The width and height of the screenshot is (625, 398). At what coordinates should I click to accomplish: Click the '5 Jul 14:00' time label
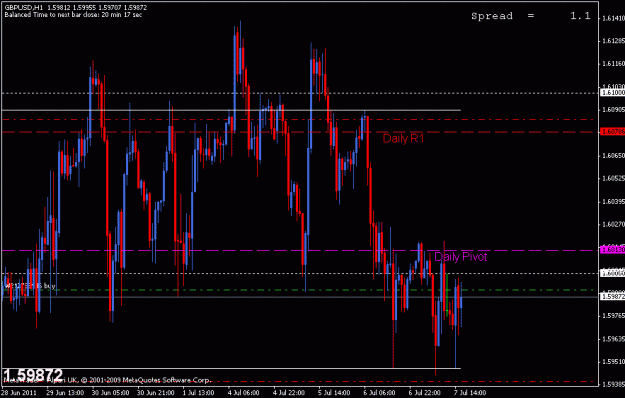[x=334, y=393]
